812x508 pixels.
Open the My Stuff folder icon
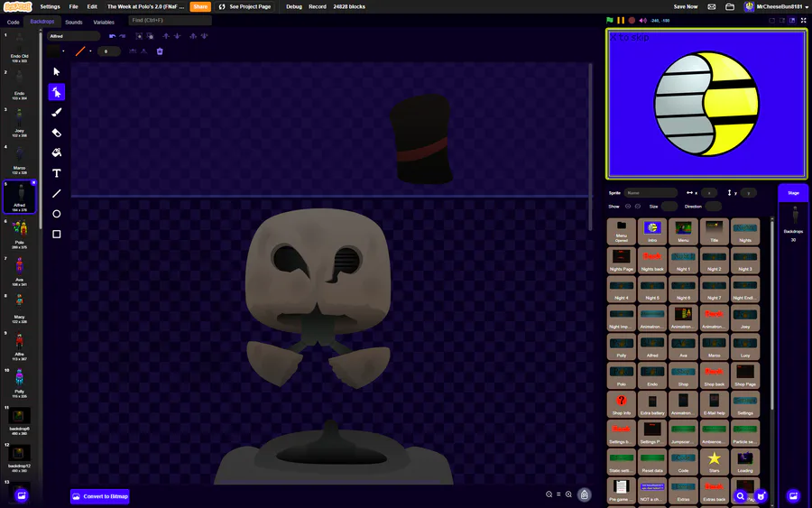point(730,6)
